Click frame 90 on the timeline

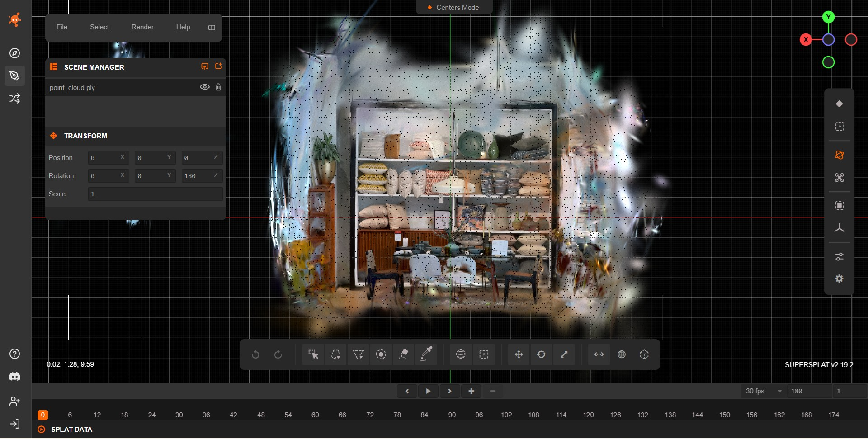(x=452, y=415)
